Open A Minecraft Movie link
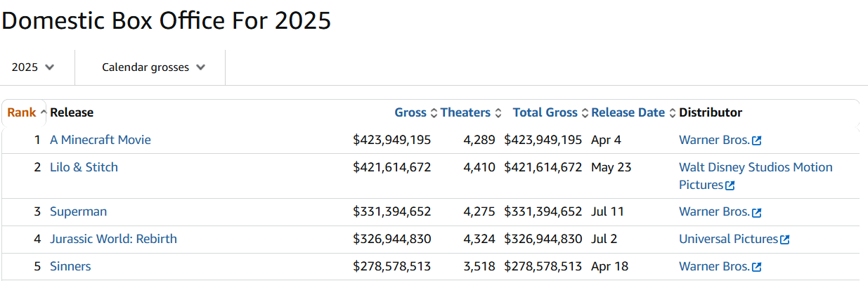Screen dimensions: 868x281 [x=101, y=140]
